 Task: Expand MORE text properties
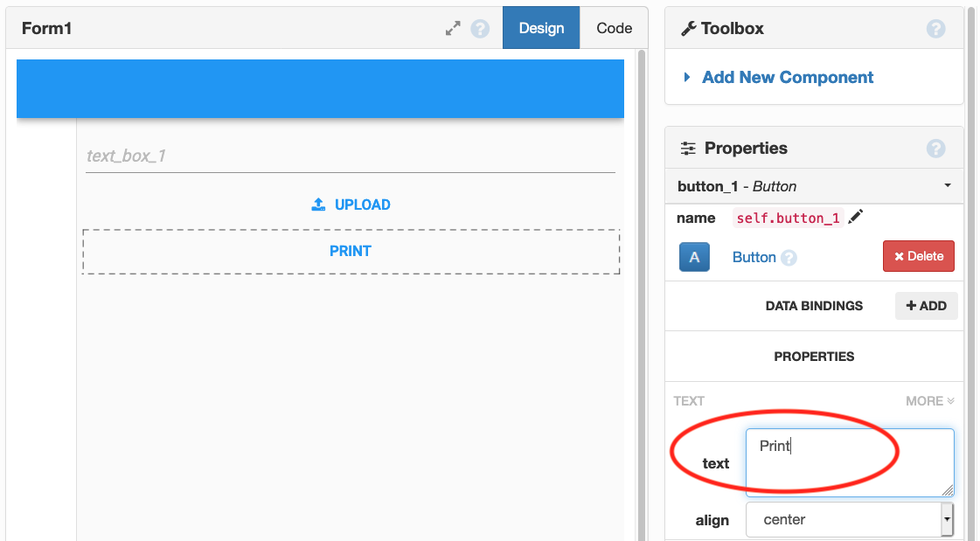tap(929, 400)
